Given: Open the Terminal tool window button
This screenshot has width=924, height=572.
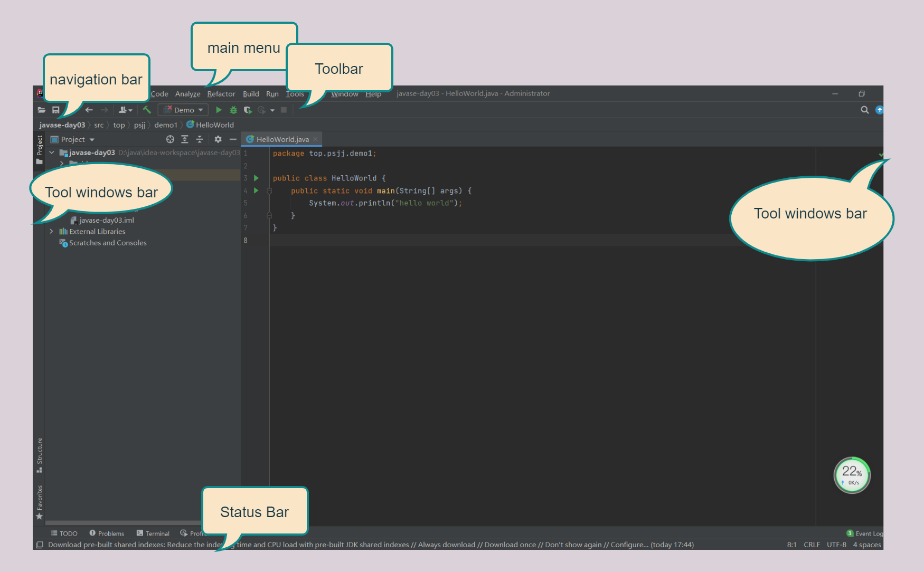Looking at the screenshot, I should coord(153,533).
